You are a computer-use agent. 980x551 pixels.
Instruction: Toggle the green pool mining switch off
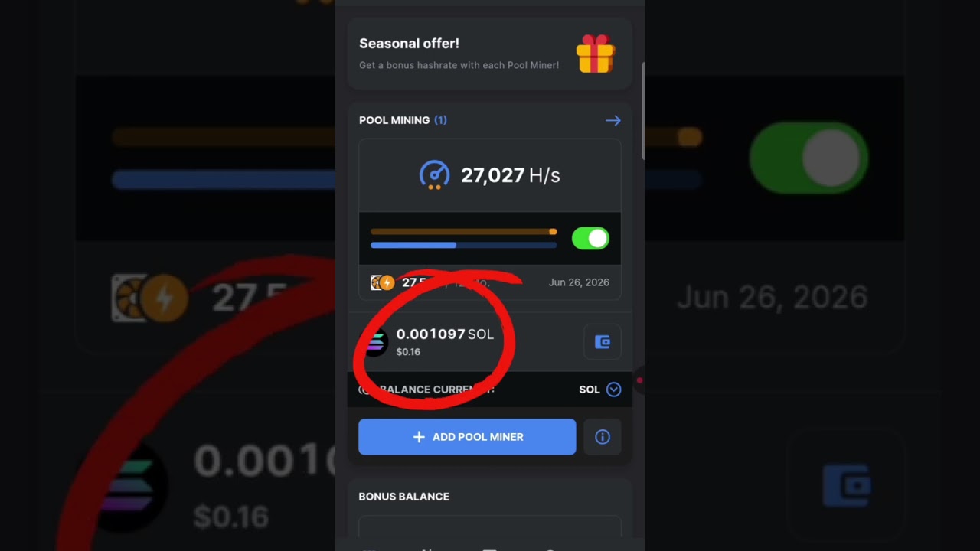point(590,239)
